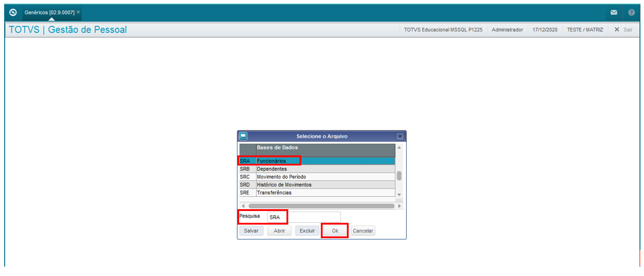Select the SRD Histórico de Movimentos row
This screenshot has width=644, height=276.
coord(317,184)
